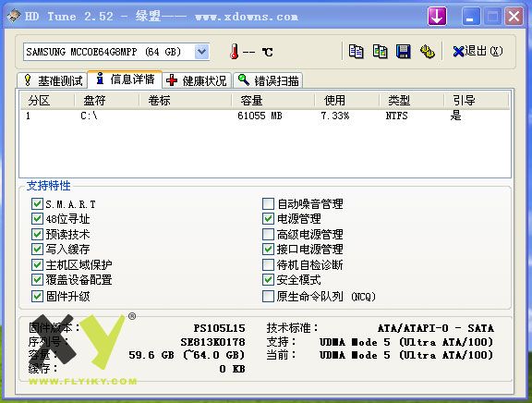Click the copy screenshot to clipboard icon
This screenshot has width=532, height=403.
[380, 52]
